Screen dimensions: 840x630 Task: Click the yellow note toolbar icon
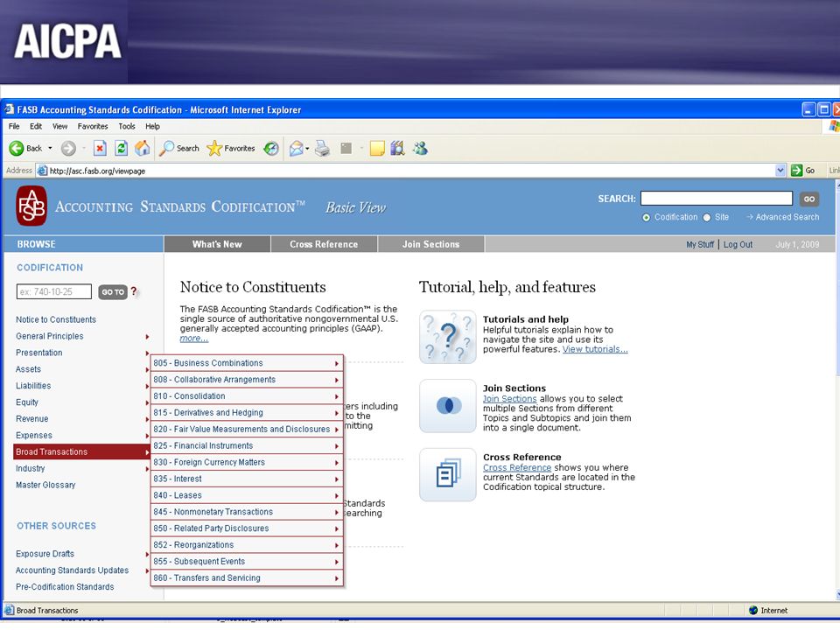[x=377, y=149]
